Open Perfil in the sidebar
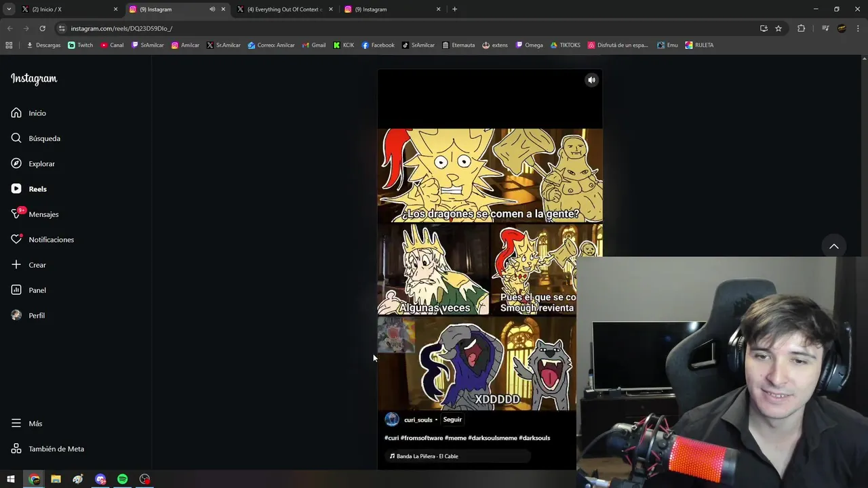This screenshot has width=868, height=488. point(28,315)
